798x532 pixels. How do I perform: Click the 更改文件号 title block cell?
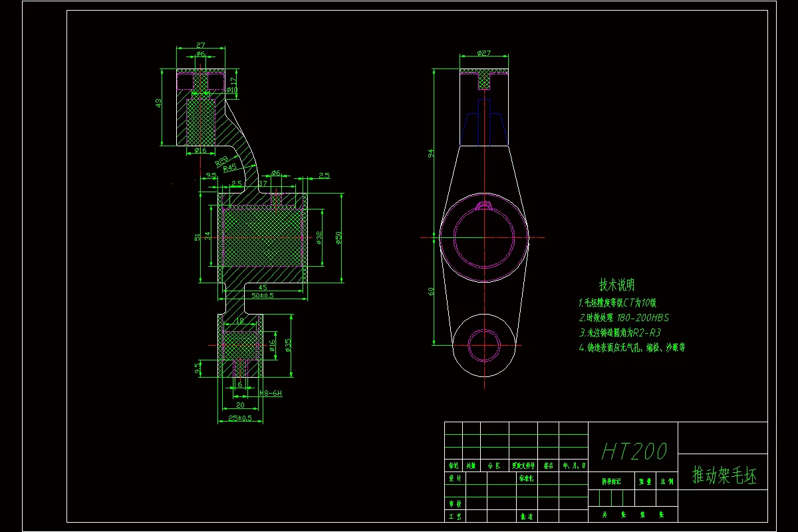(523, 466)
